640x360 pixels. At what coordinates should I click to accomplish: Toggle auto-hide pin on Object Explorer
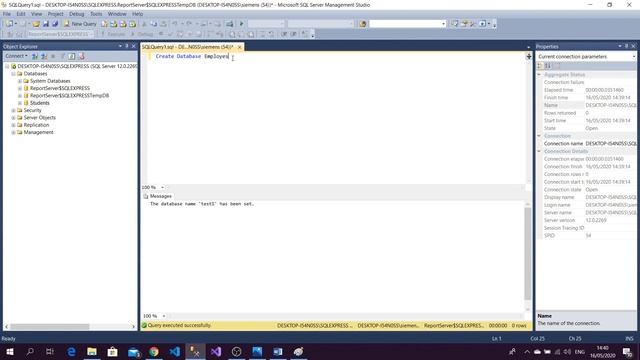[x=127, y=46]
